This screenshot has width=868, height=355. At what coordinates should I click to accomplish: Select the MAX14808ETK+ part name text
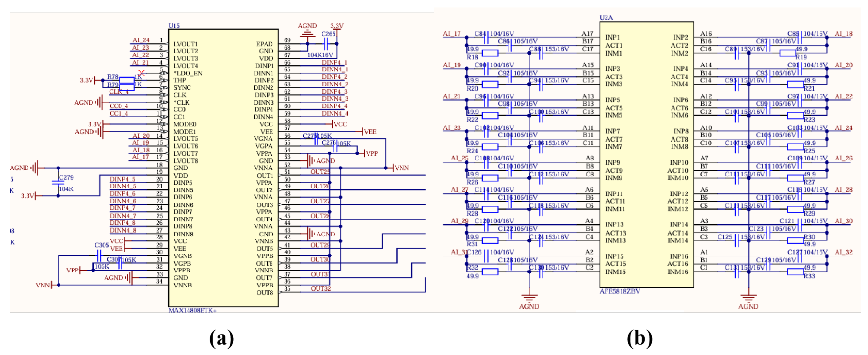point(193,310)
